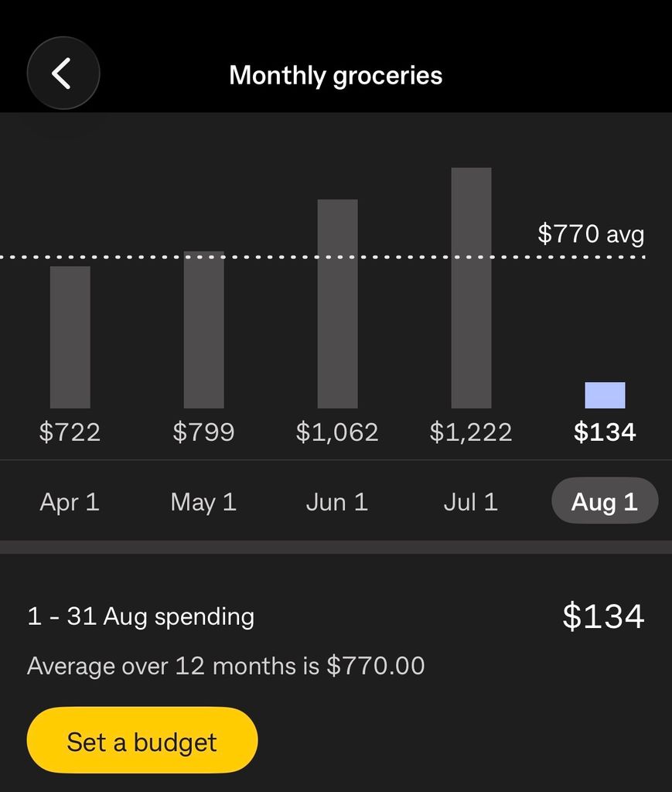Tap the May spending bar
672x792 pixels.
(x=204, y=329)
